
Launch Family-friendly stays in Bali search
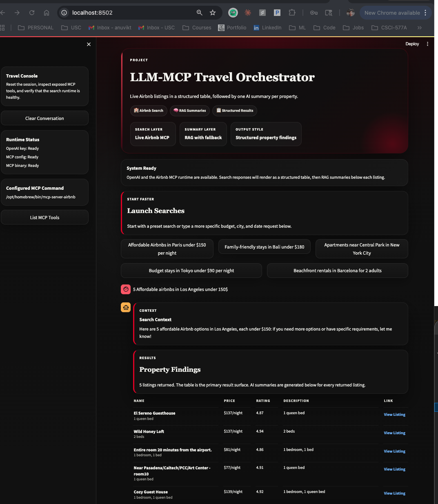click(265, 247)
